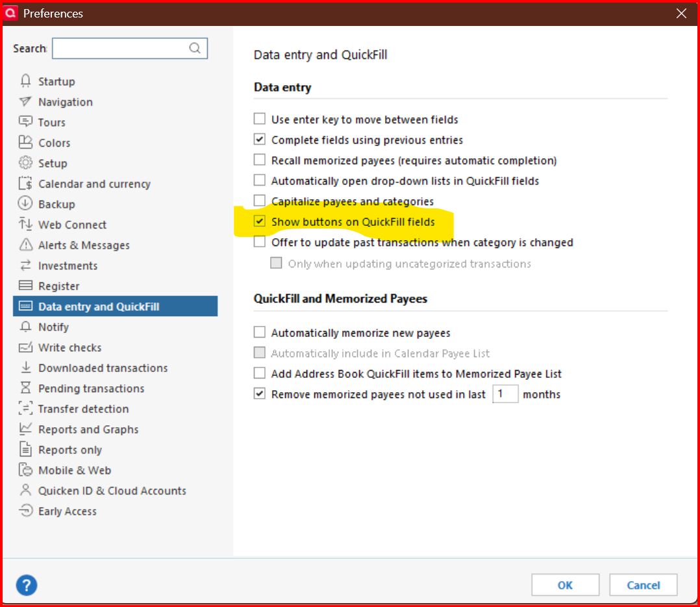Click the Calendar and currency icon
This screenshot has width=700, height=607.
pyautogui.click(x=25, y=184)
